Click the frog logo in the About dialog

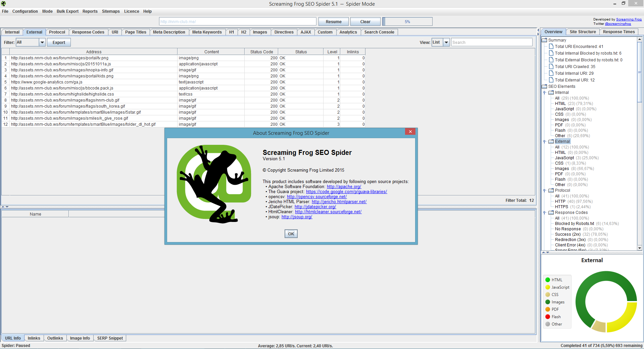214,184
